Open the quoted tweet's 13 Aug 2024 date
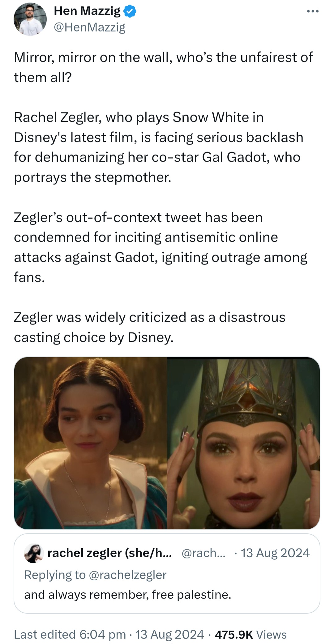This screenshot has width=334, height=644. pos(275,553)
